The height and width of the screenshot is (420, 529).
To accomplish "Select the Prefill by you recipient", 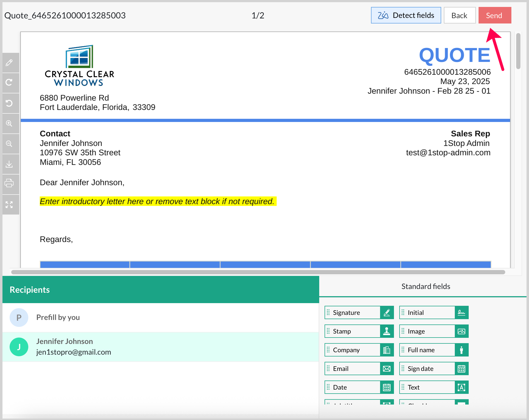I will click(x=58, y=317).
